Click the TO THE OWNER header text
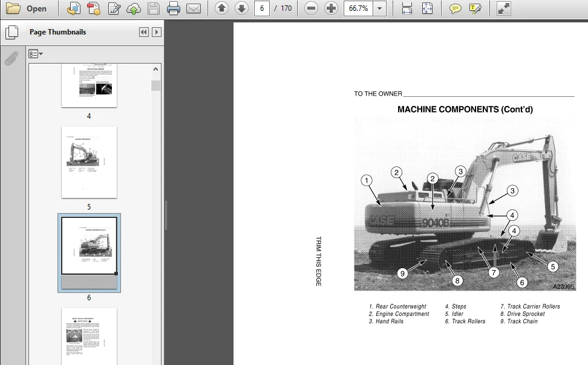This screenshot has height=365, width=588. 378,94
